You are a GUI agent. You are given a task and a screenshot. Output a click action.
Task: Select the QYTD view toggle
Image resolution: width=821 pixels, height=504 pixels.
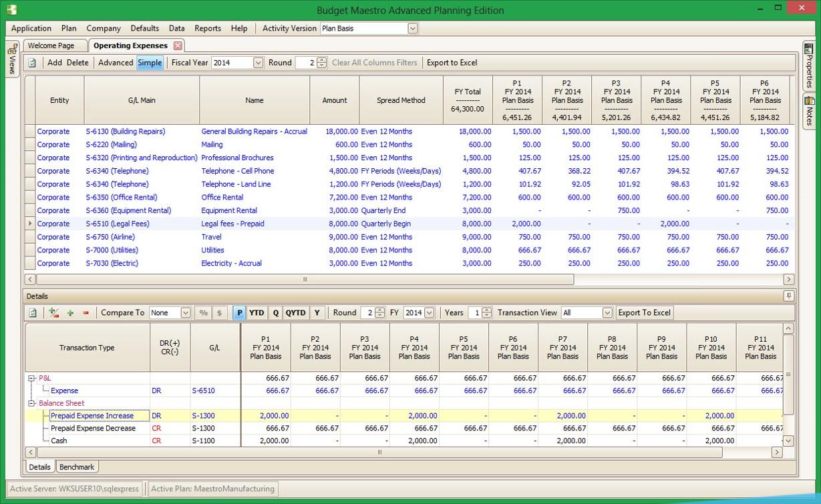point(296,312)
